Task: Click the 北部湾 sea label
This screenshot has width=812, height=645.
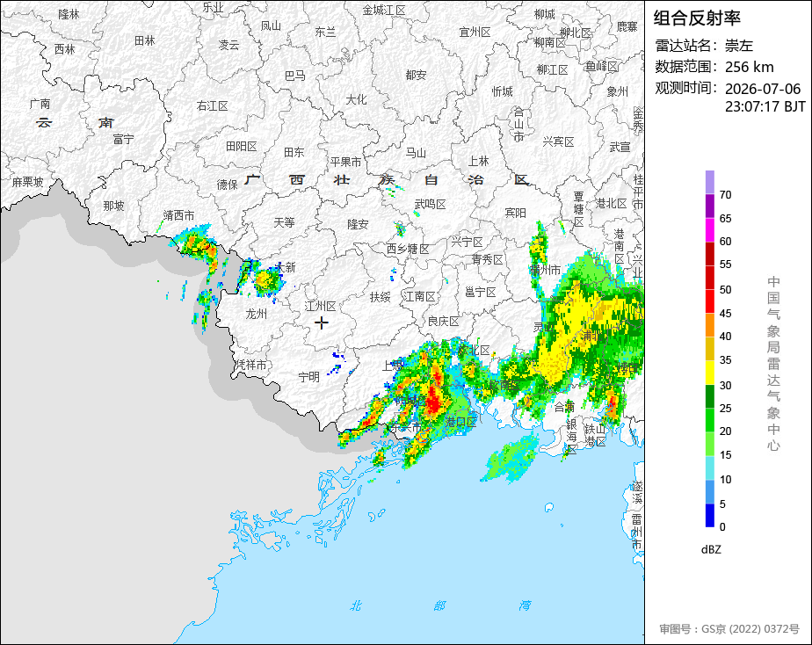Action: point(439,605)
